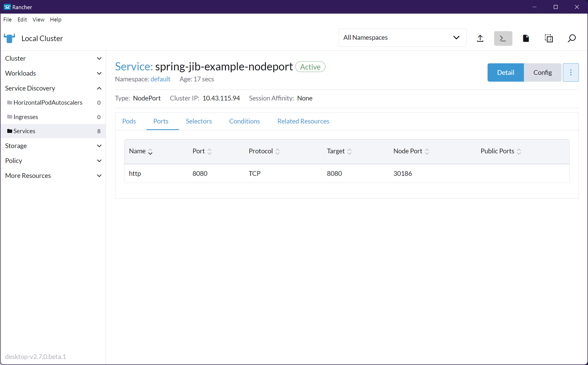
Task: Click the NodePort type value
Action: tap(147, 98)
